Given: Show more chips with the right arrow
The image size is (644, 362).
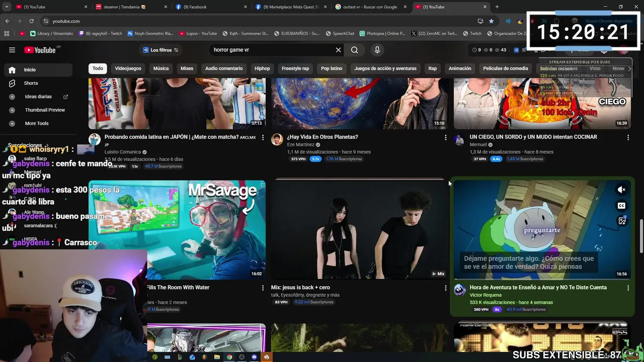Looking at the screenshot, I should point(629,68).
